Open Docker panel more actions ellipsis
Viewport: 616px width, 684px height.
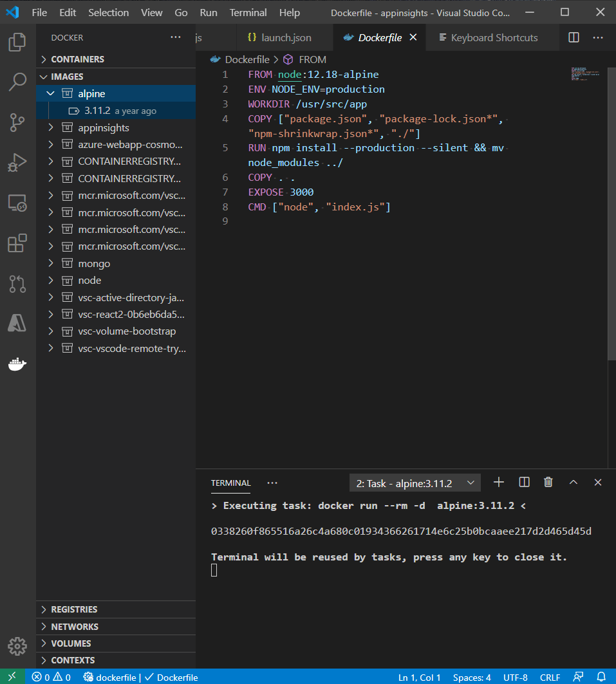tap(175, 37)
